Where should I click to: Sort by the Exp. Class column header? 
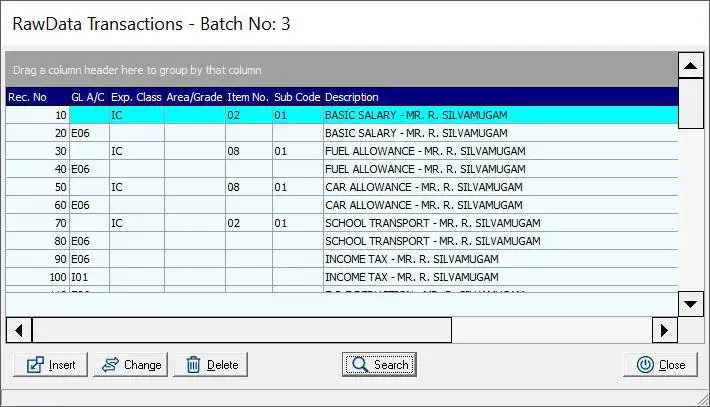pyautogui.click(x=137, y=97)
